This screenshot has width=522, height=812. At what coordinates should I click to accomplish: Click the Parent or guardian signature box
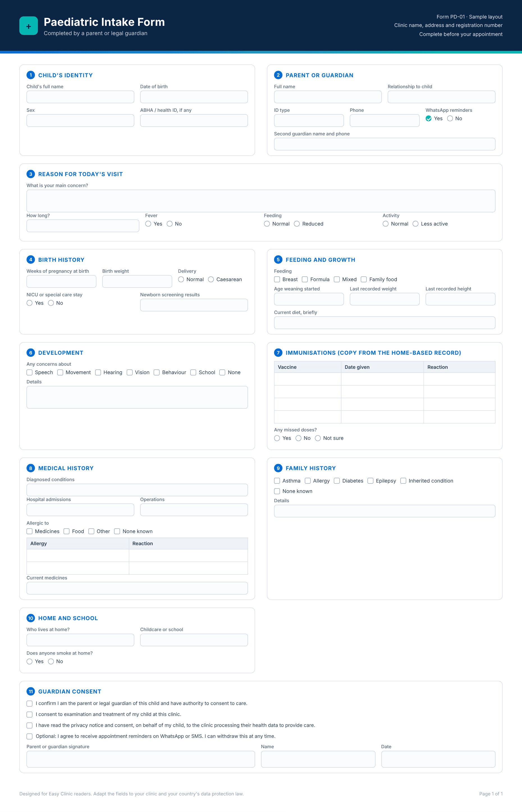[x=141, y=759]
